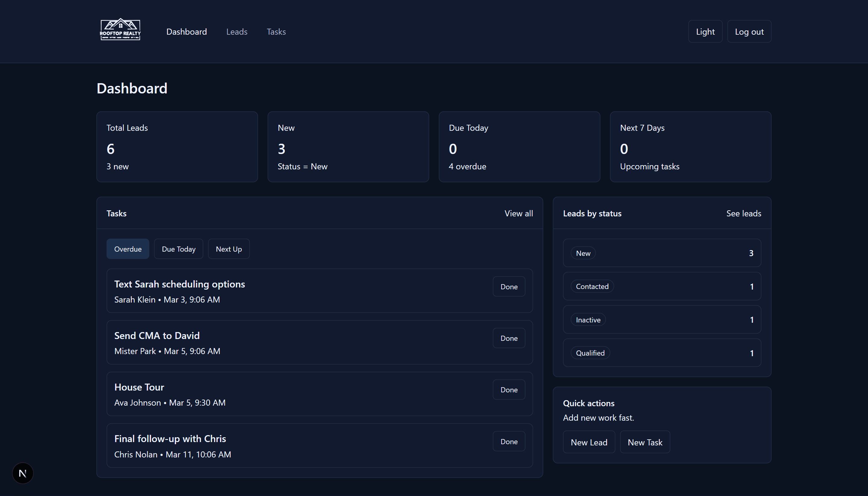This screenshot has width=868, height=496.
Task: Open the New leads status row
Action: (x=583, y=253)
